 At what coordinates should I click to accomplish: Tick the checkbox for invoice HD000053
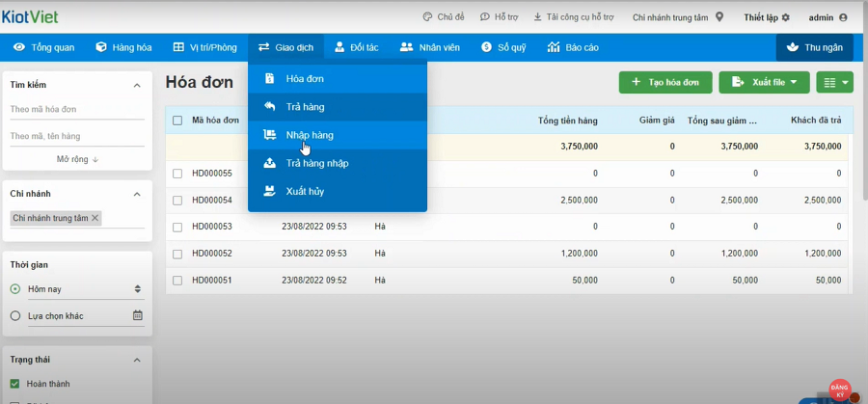[x=177, y=227]
